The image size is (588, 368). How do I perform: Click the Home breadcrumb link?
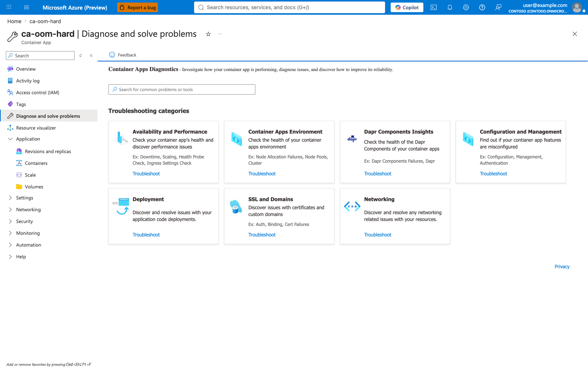14,21
